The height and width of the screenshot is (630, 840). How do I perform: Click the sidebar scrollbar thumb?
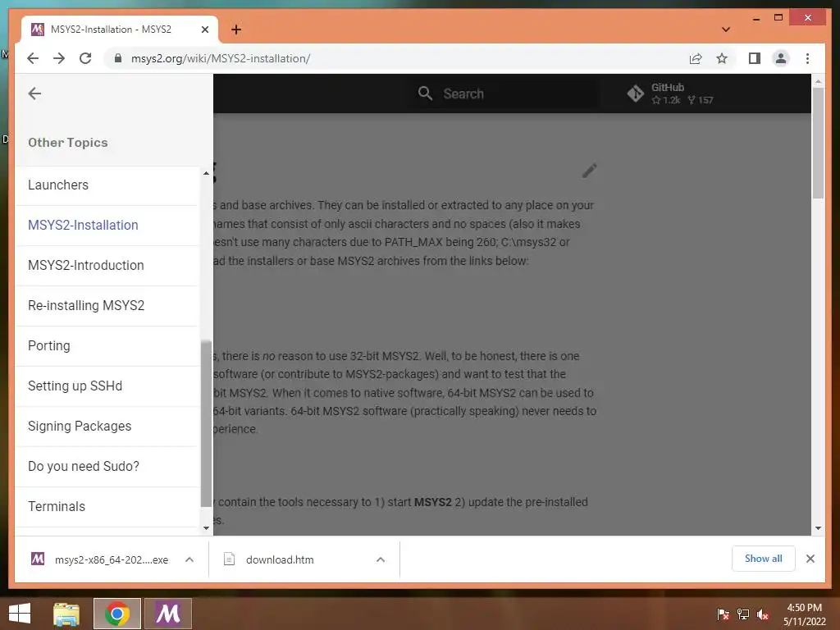(x=206, y=423)
